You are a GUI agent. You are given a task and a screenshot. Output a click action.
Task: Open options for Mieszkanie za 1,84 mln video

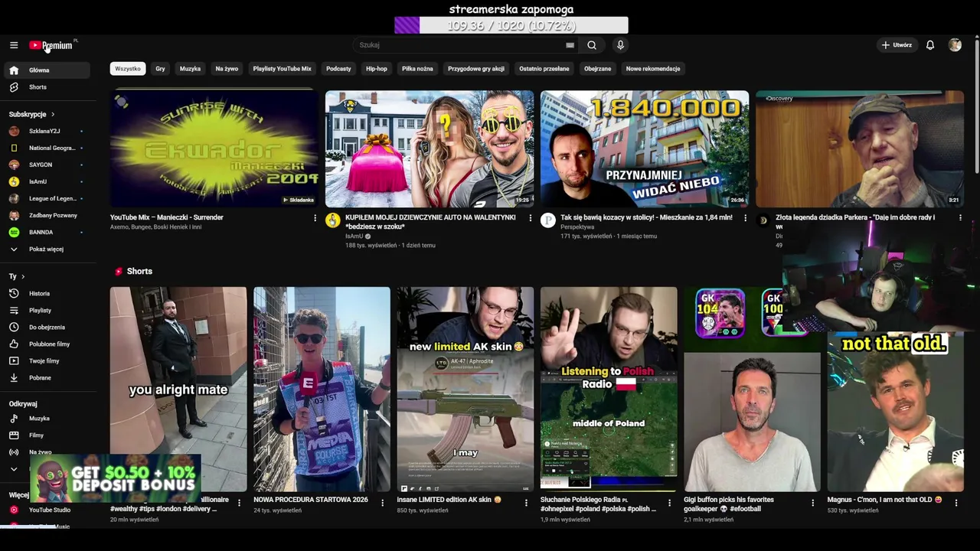[x=745, y=218]
